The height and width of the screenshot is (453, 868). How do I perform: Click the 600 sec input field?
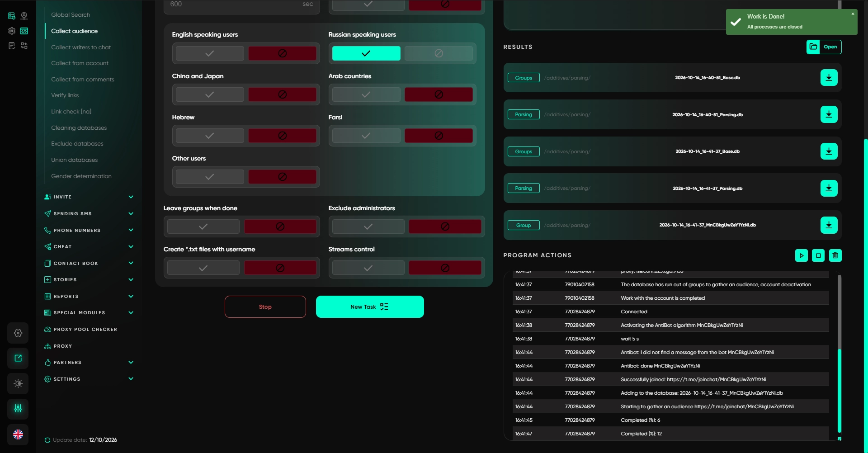pos(242,5)
